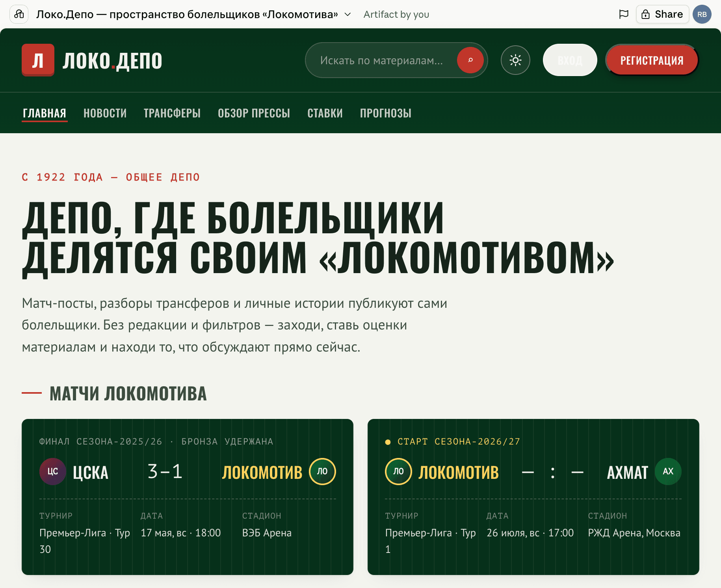Click the Премьер-Лига · Тур 30 tournament text
The width and height of the screenshot is (721, 588).
tap(85, 541)
